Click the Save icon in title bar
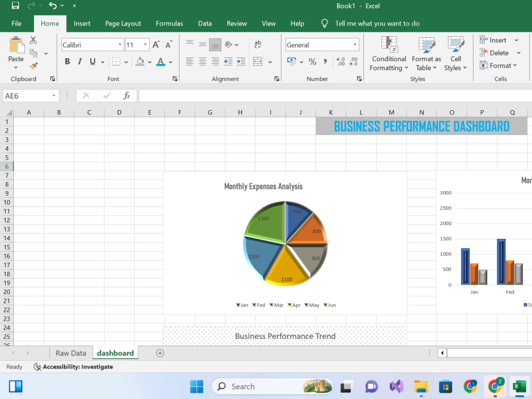Viewport: 532px width, 399px height. (15, 6)
